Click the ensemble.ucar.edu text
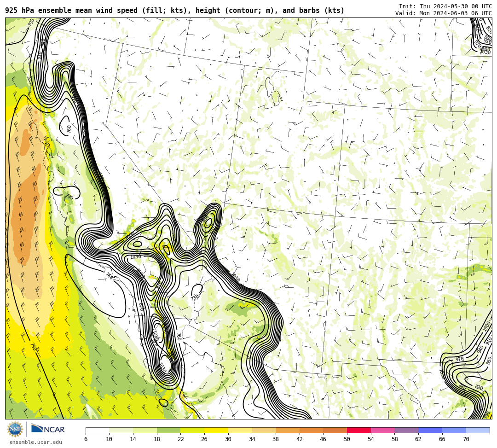Screen dimensions: 497x448 [36, 442]
